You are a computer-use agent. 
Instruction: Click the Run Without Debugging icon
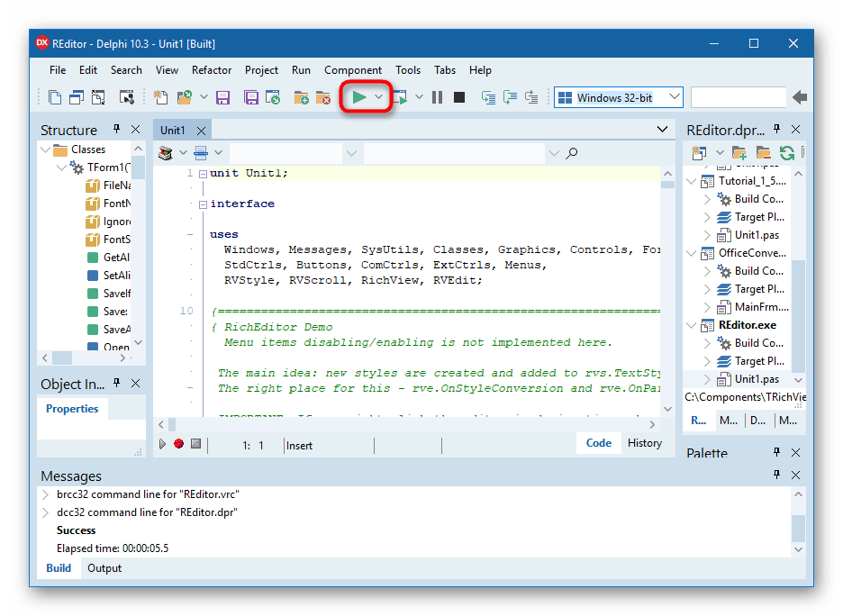[x=401, y=97]
